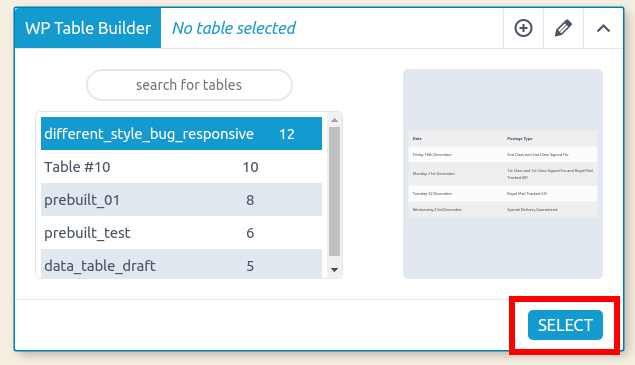
Task: Click the No table selected text
Action: 234,28
